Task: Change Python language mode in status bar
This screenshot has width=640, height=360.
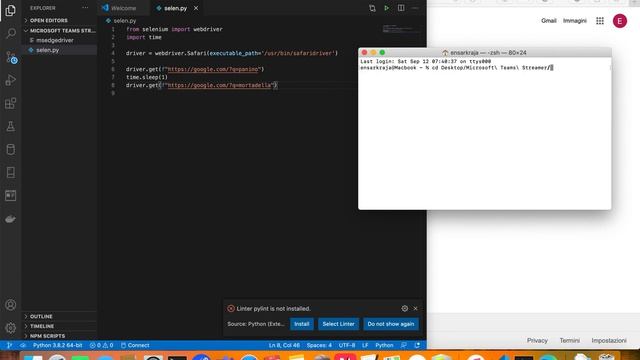Action: click(384, 345)
